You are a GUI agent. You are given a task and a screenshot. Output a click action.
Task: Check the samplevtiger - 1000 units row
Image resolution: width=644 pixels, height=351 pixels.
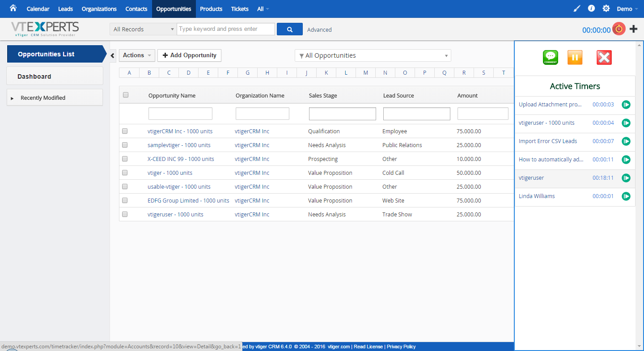[x=125, y=145]
